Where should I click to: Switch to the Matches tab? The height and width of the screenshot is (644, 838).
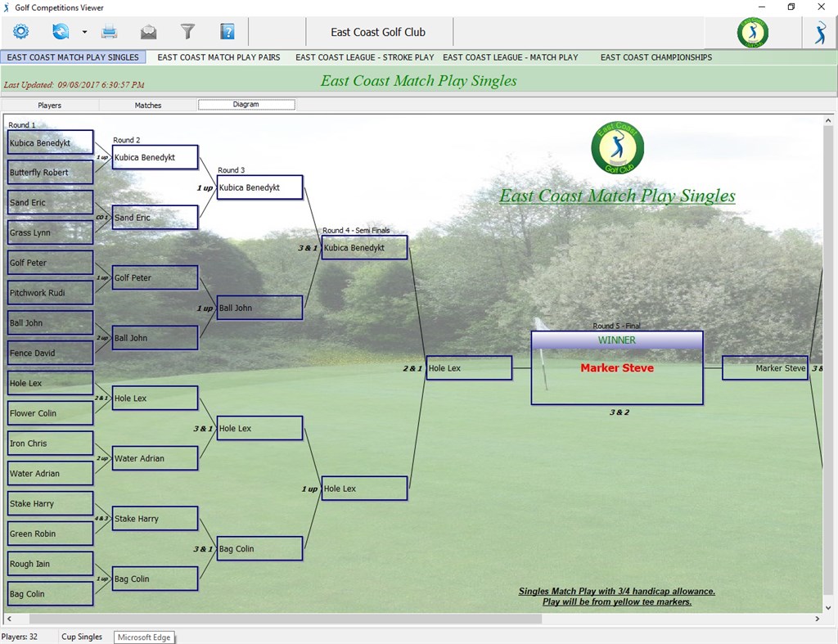tap(149, 105)
